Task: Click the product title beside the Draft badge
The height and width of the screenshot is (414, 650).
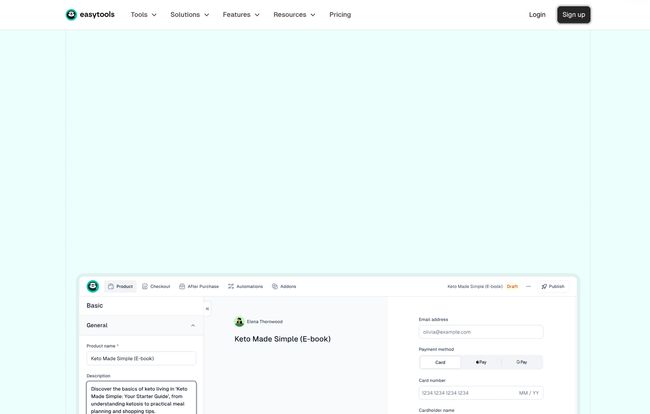Action: click(x=475, y=286)
